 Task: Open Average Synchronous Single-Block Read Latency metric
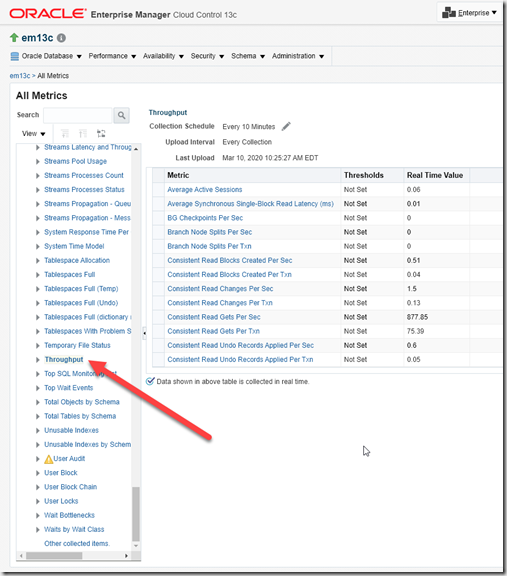[x=250, y=204]
